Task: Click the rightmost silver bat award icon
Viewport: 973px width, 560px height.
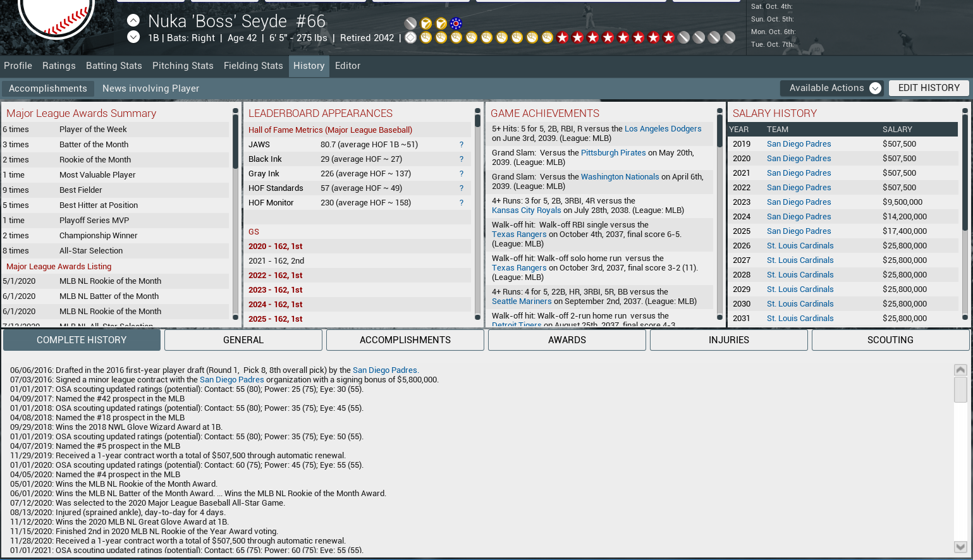Action: [729, 38]
